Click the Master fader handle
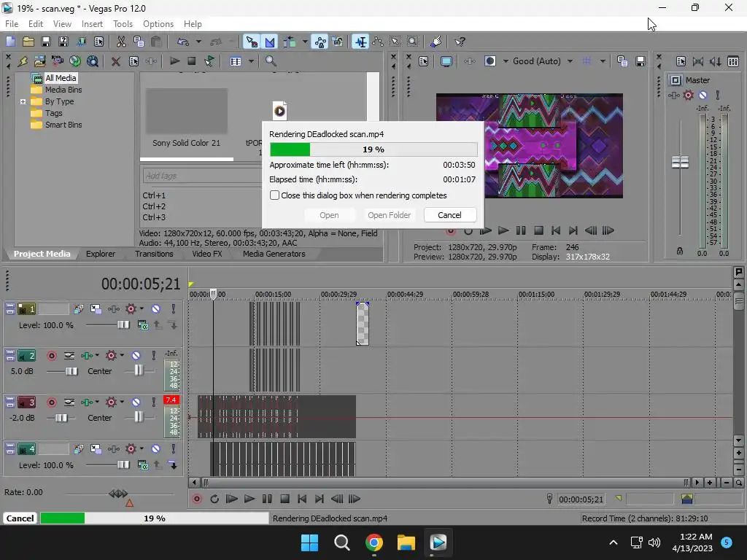Image resolution: width=747 pixels, height=560 pixels. (x=680, y=163)
